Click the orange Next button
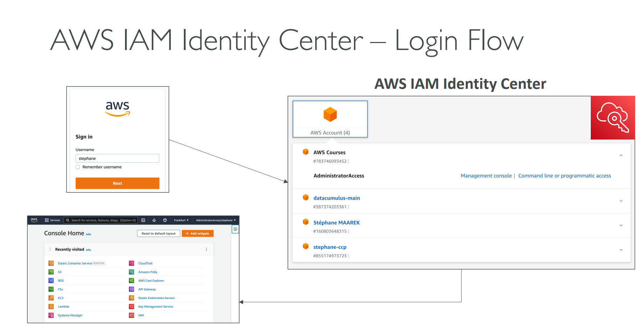Screen dimensions: 644x327 click(x=117, y=183)
